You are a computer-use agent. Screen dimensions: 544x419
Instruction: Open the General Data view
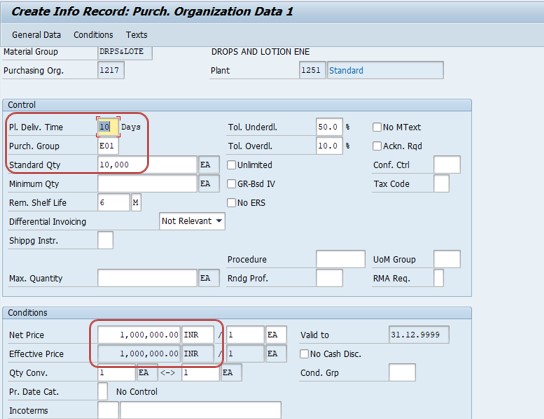coord(36,35)
